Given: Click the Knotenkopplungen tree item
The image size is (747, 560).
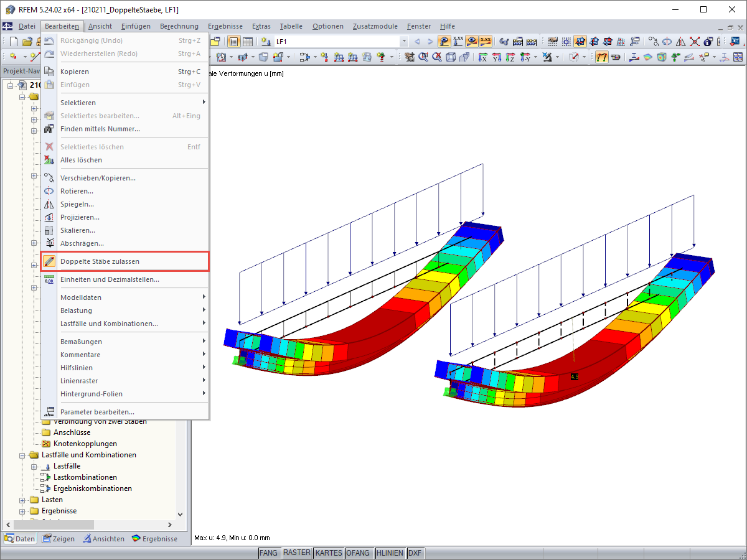Looking at the screenshot, I should pyautogui.click(x=85, y=444).
